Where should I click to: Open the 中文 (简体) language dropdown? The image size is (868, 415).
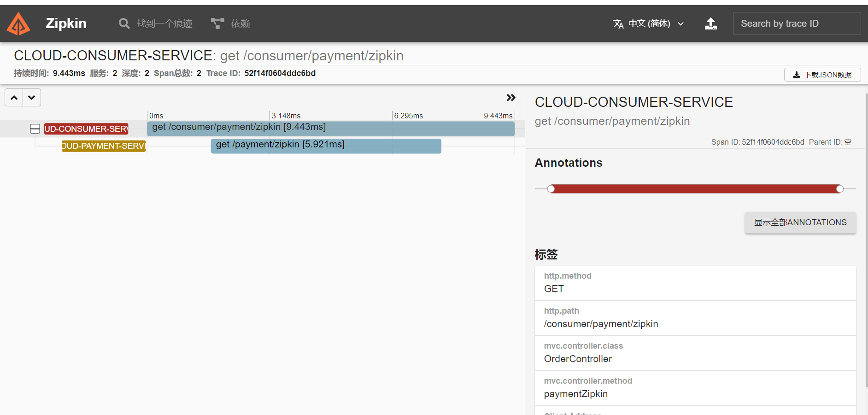click(649, 23)
